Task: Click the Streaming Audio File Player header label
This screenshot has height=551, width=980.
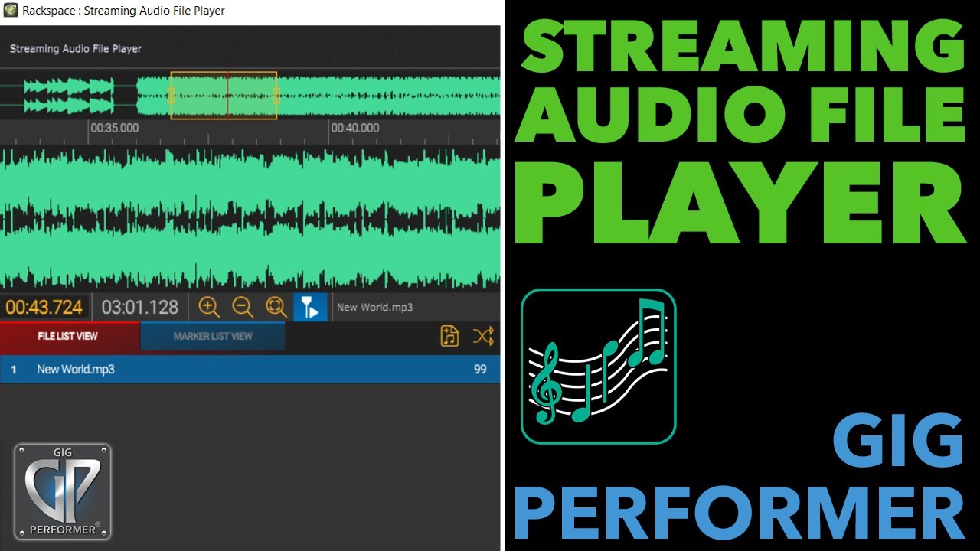Action: point(76,48)
